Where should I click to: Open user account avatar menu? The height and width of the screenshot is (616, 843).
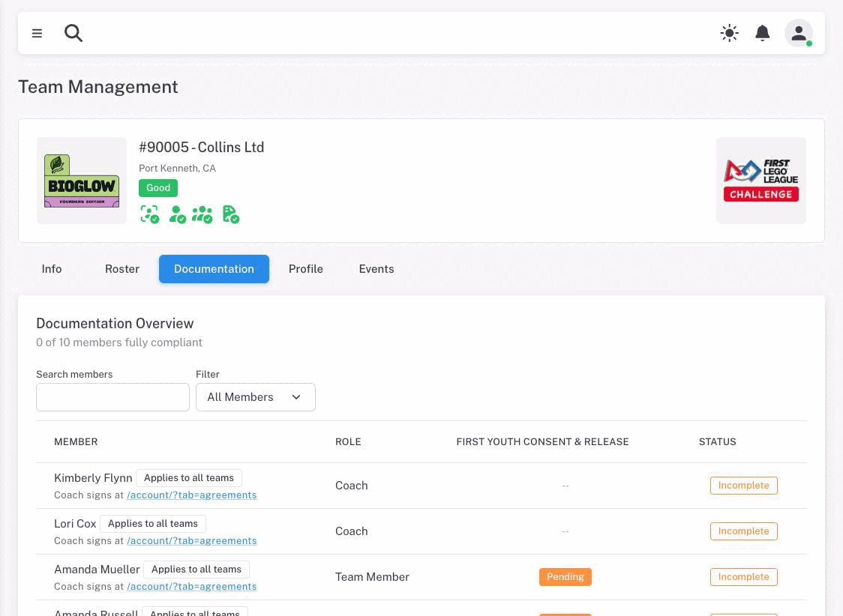[799, 33]
